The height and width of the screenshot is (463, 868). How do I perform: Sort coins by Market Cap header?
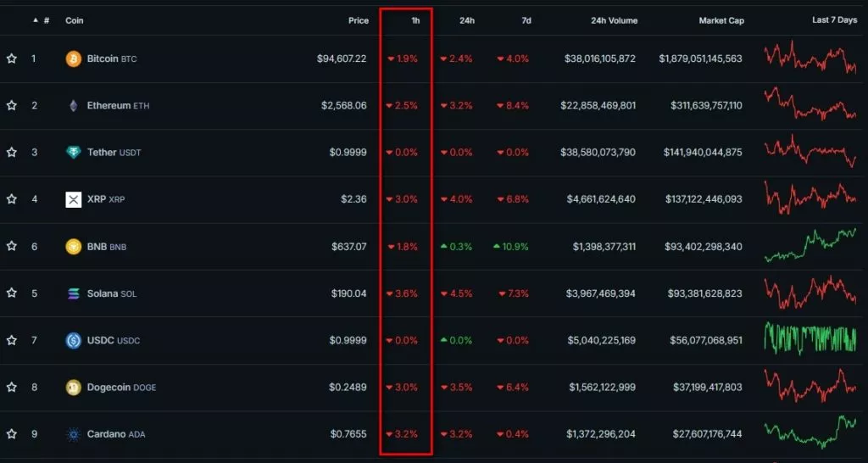pos(721,20)
